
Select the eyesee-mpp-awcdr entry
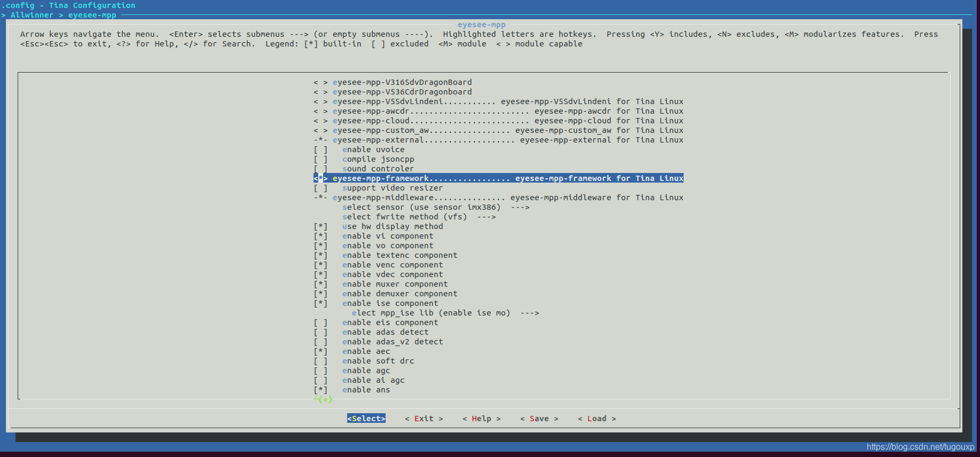coord(498,111)
